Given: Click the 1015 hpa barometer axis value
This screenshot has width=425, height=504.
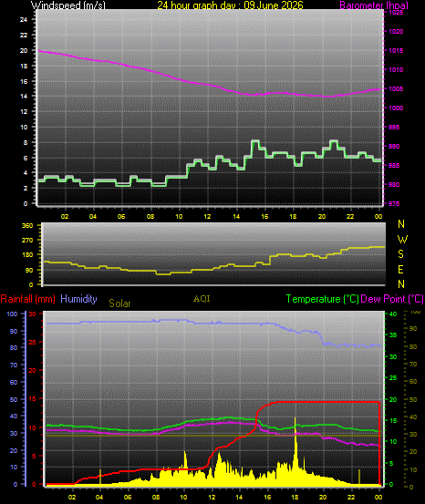Looking at the screenshot, I should [396, 51].
